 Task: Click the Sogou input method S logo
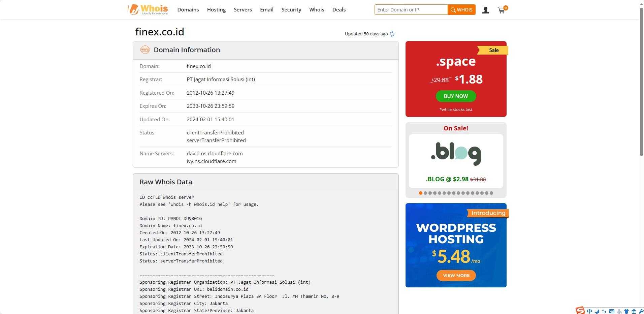coord(580,310)
